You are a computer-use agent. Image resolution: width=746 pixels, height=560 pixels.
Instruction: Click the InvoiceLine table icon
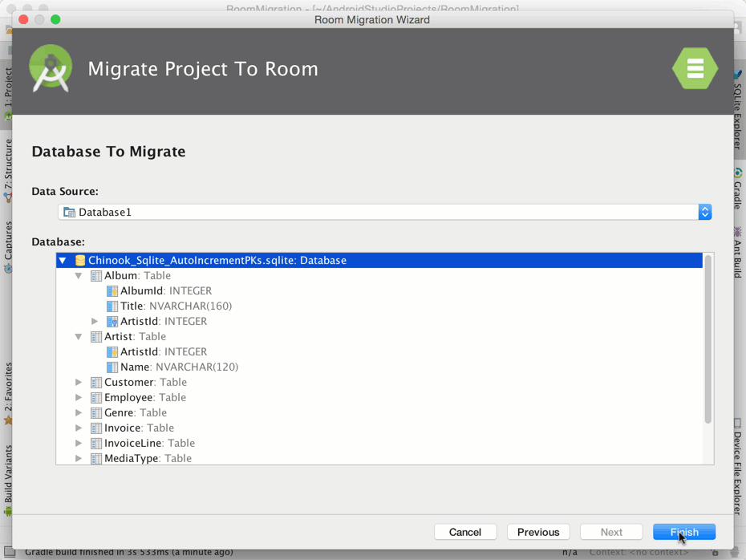coord(96,444)
